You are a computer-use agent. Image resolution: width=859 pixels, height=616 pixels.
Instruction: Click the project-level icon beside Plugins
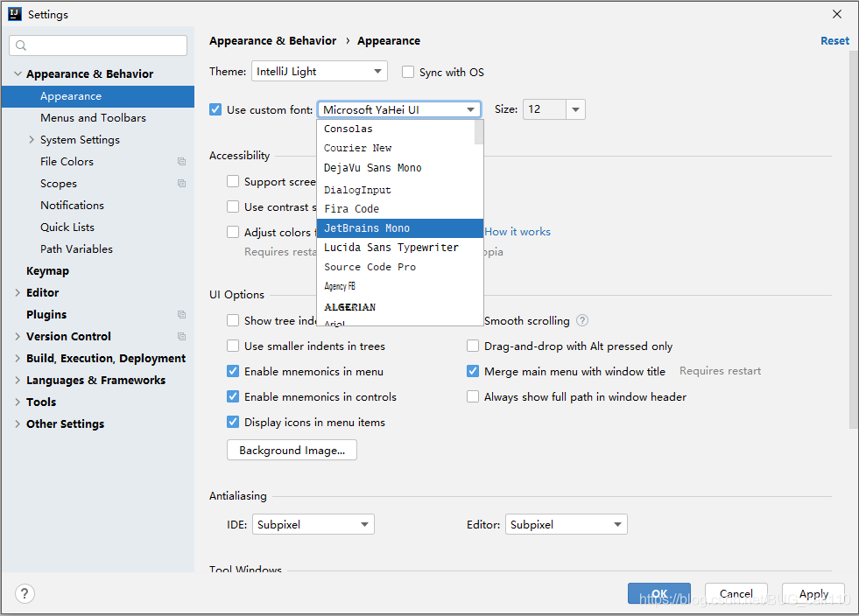181,314
